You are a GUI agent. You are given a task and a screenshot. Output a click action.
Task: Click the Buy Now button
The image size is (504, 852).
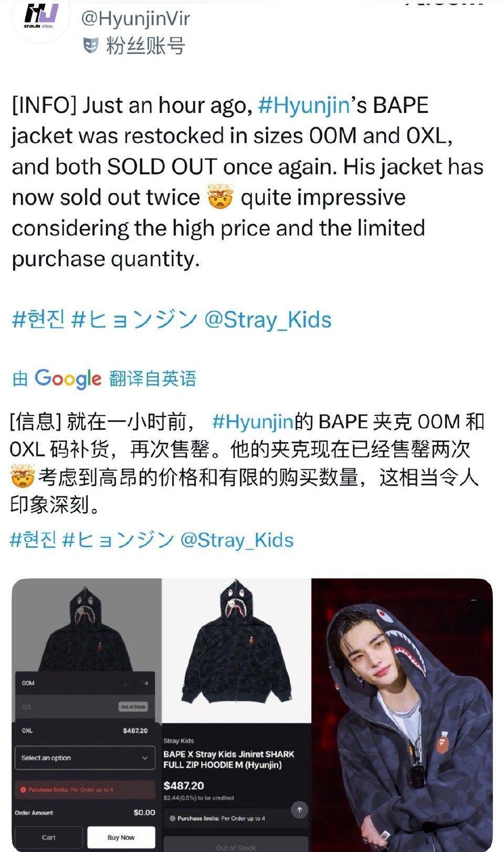pos(121,837)
